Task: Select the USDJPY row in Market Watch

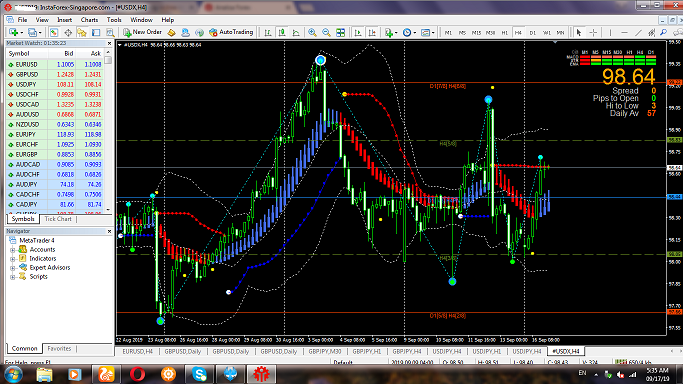Action: (x=54, y=84)
